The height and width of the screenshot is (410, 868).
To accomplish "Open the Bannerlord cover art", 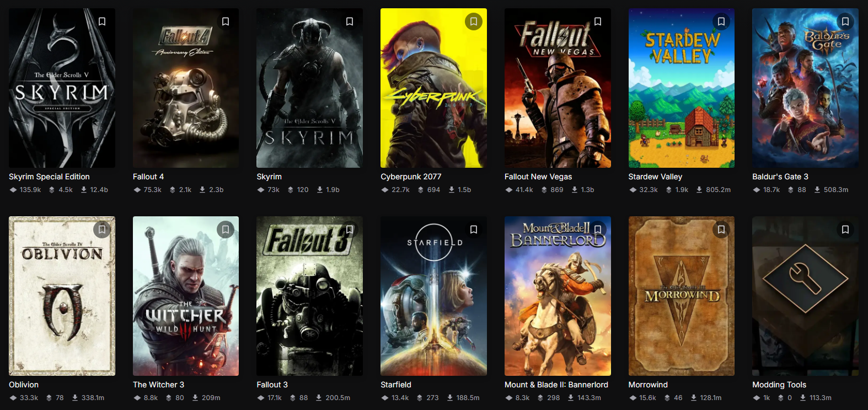I will [x=558, y=296].
